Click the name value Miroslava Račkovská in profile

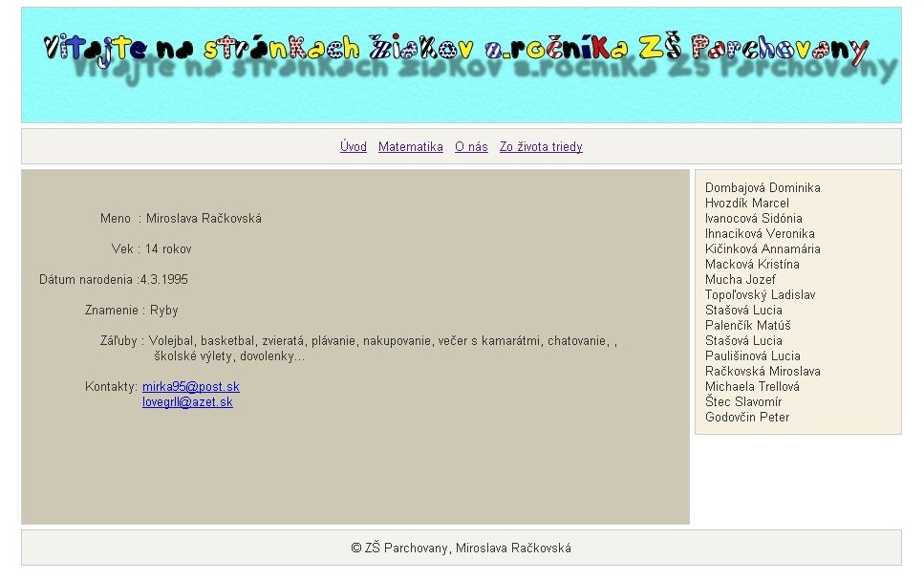pos(204,219)
